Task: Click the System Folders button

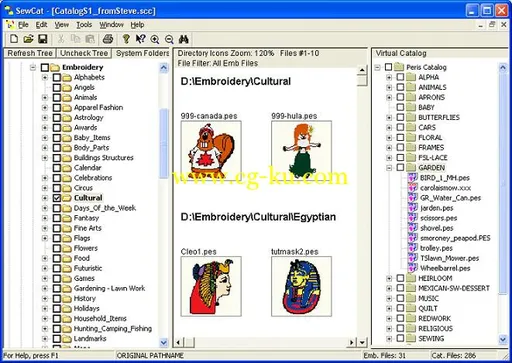Action: coord(142,53)
